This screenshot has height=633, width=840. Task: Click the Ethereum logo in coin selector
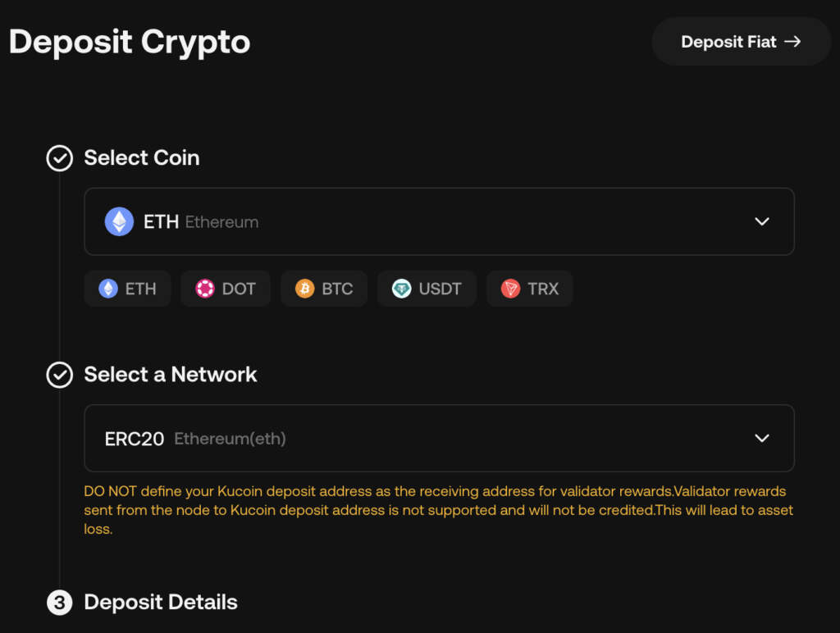(x=119, y=221)
